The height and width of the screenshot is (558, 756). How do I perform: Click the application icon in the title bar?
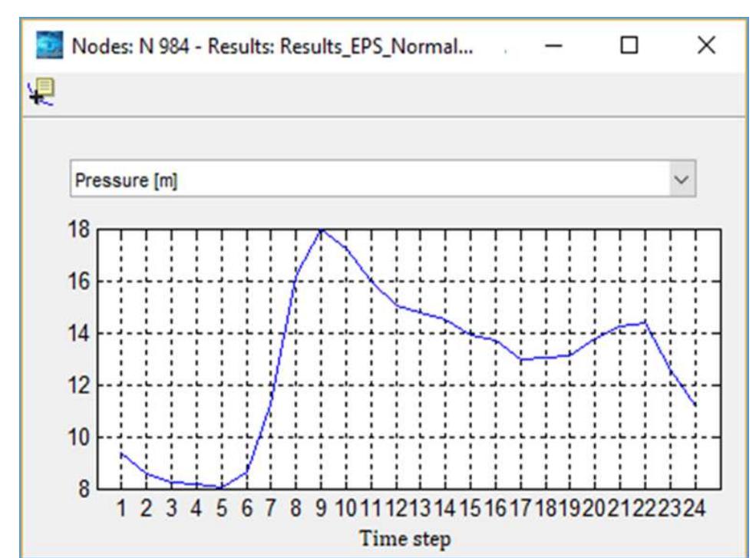48,47
